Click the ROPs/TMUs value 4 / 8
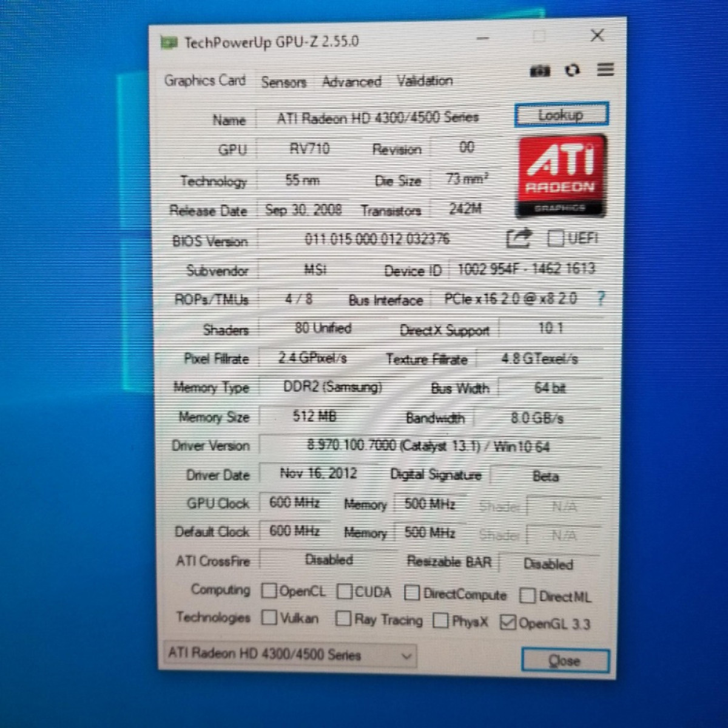 (x=298, y=298)
